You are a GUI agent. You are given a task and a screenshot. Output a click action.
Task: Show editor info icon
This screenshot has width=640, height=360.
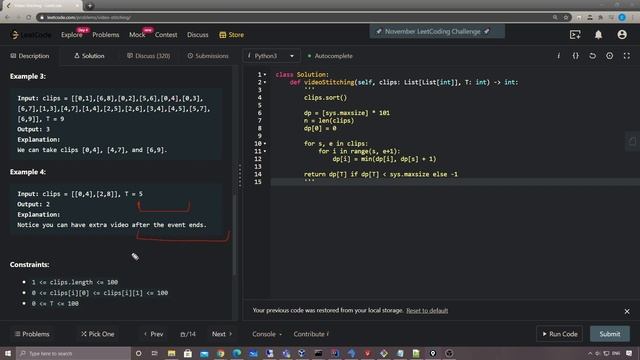coord(558,56)
